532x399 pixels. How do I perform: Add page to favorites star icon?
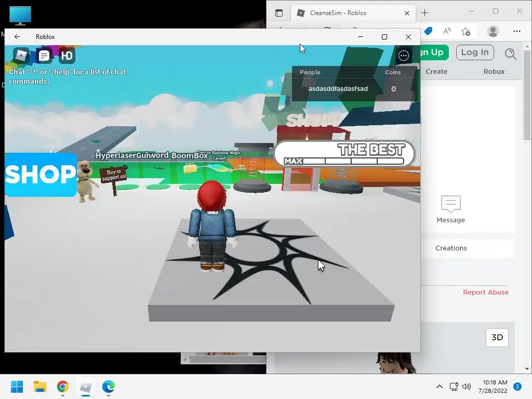pyautogui.click(x=465, y=31)
